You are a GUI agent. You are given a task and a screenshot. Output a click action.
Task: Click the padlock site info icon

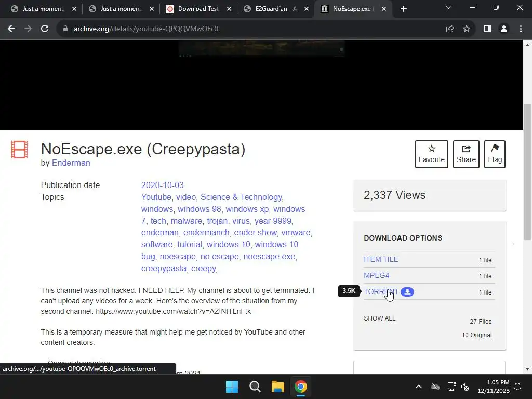coord(65,29)
